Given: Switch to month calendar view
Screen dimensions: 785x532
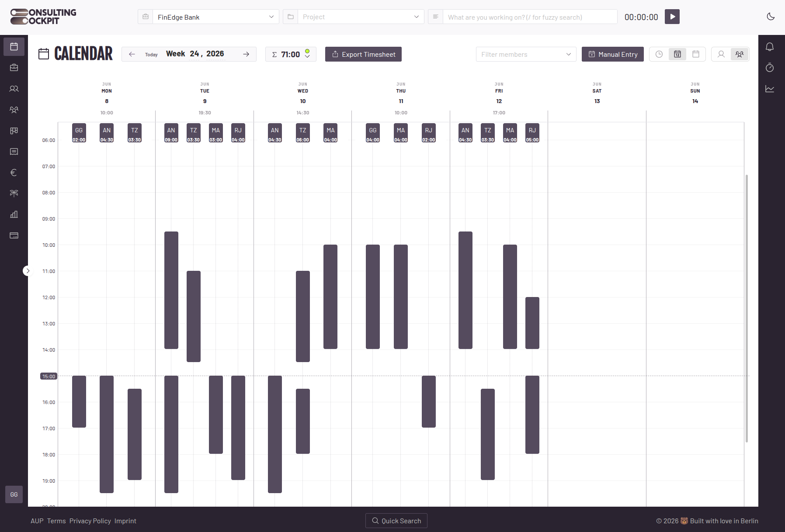Looking at the screenshot, I should pyautogui.click(x=696, y=54).
